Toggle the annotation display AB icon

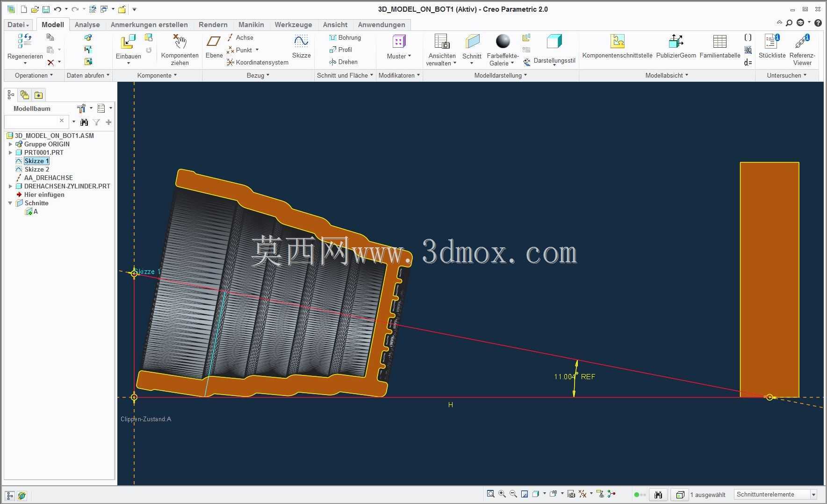tap(554, 494)
